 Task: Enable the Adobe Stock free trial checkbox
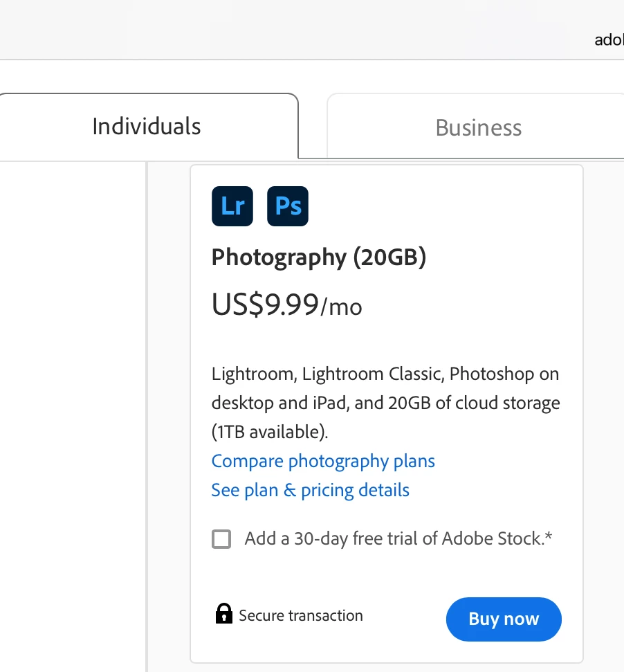(x=221, y=538)
